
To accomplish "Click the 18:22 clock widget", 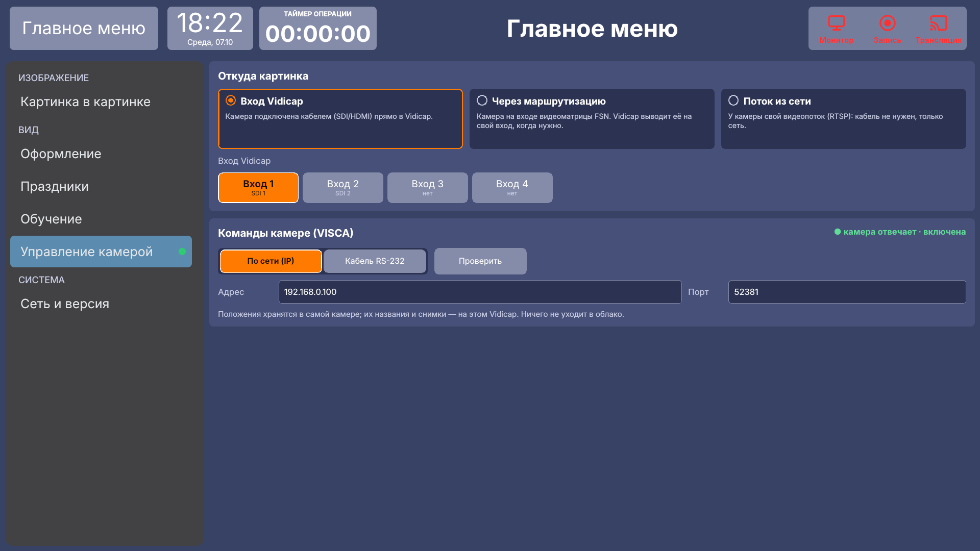I will click(210, 29).
